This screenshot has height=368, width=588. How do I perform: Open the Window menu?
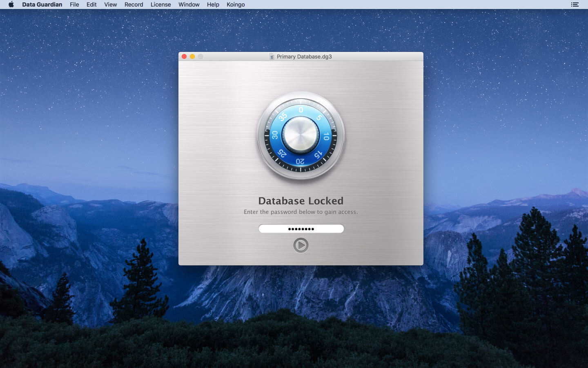pos(189,4)
